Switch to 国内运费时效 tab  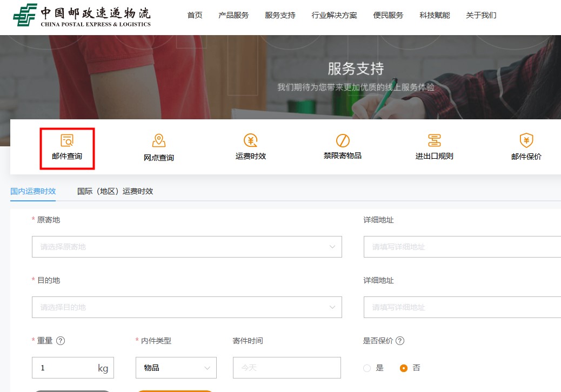click(33, 191)
